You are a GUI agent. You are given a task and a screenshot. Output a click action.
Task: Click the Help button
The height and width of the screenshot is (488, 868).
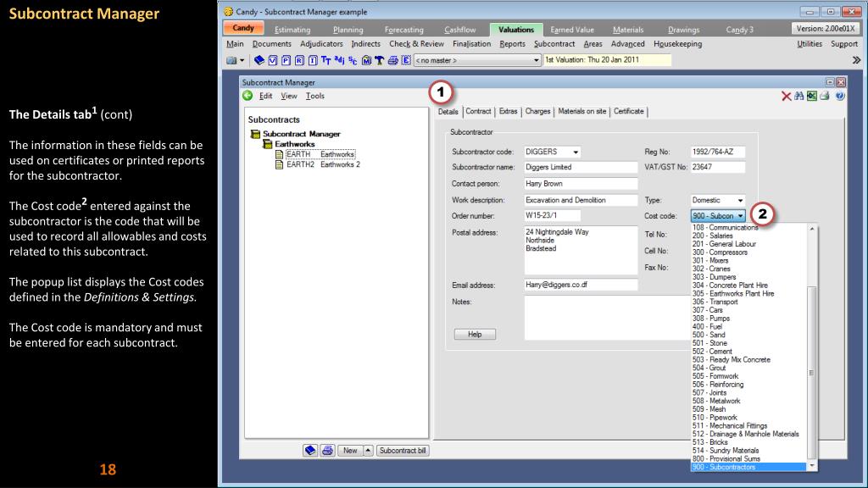[475, 334]
